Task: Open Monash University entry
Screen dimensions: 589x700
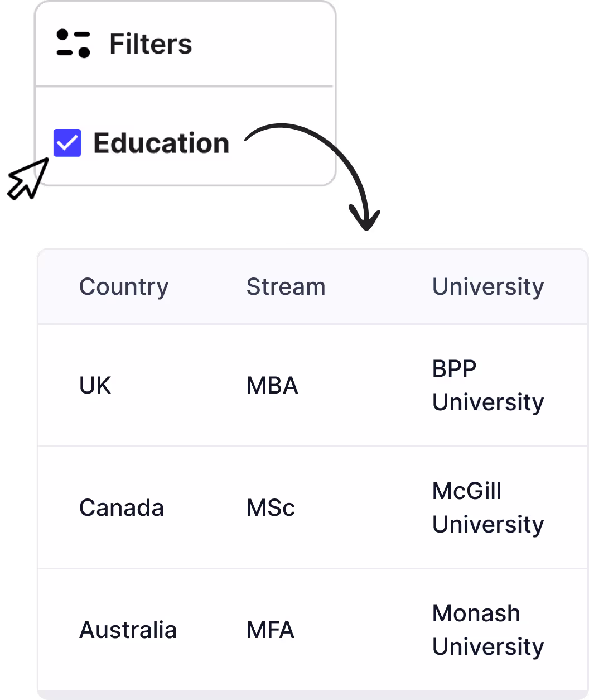Action: tap(488, 630)
